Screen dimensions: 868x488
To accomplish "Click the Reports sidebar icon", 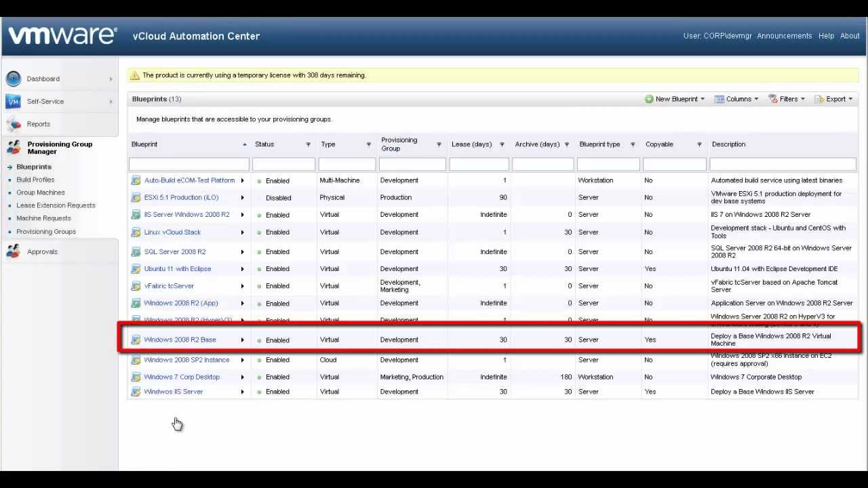I will [13, 124].
